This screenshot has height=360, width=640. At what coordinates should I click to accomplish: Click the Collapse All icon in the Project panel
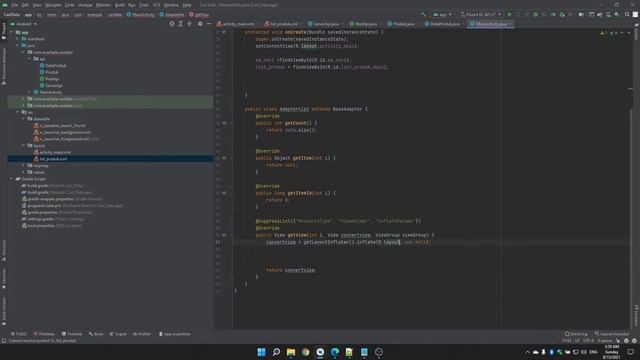[x=189, y=24]
